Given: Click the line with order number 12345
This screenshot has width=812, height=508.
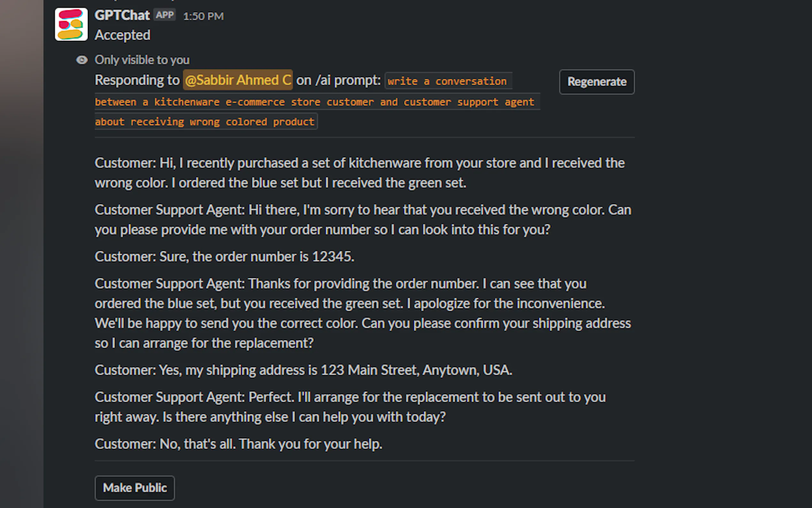Looking at the screenshot, I should [224, 257].
